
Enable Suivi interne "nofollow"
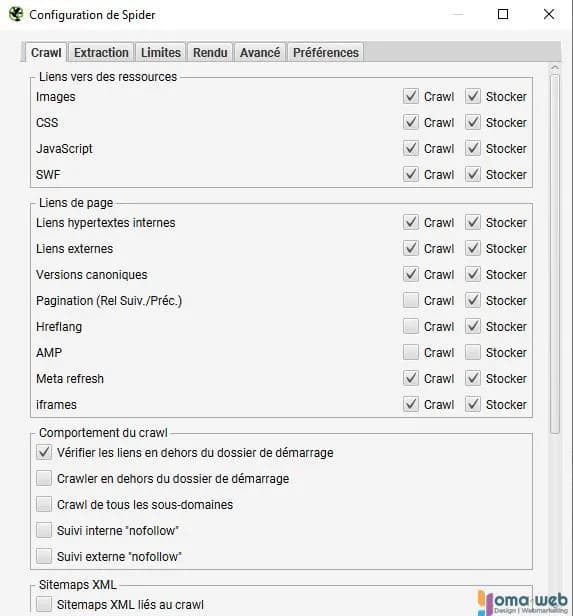[x=44, y=530]
